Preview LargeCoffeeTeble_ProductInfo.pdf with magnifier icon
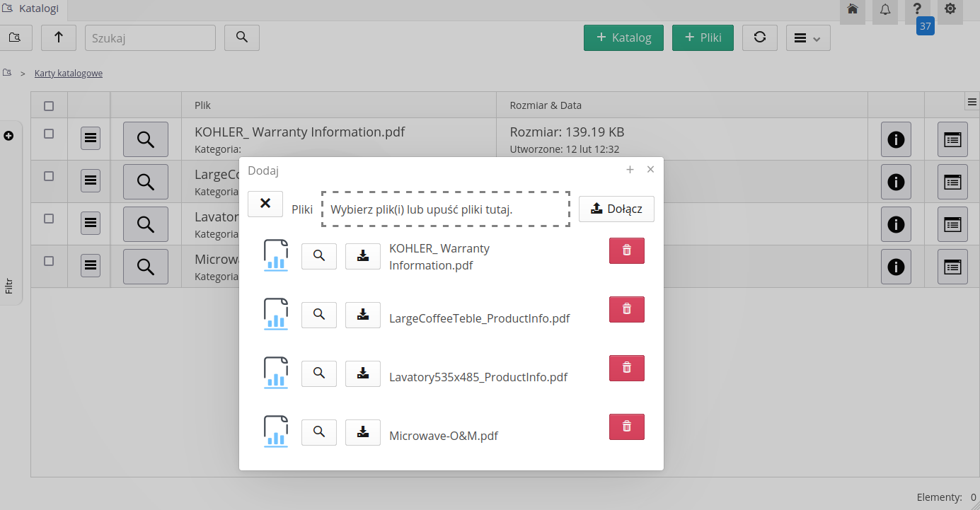980x510 pixels. [x=318, y=314]
